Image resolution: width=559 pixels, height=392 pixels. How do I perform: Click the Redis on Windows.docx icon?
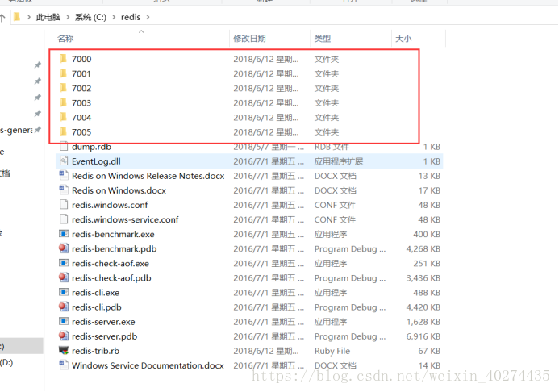point(64,190)
